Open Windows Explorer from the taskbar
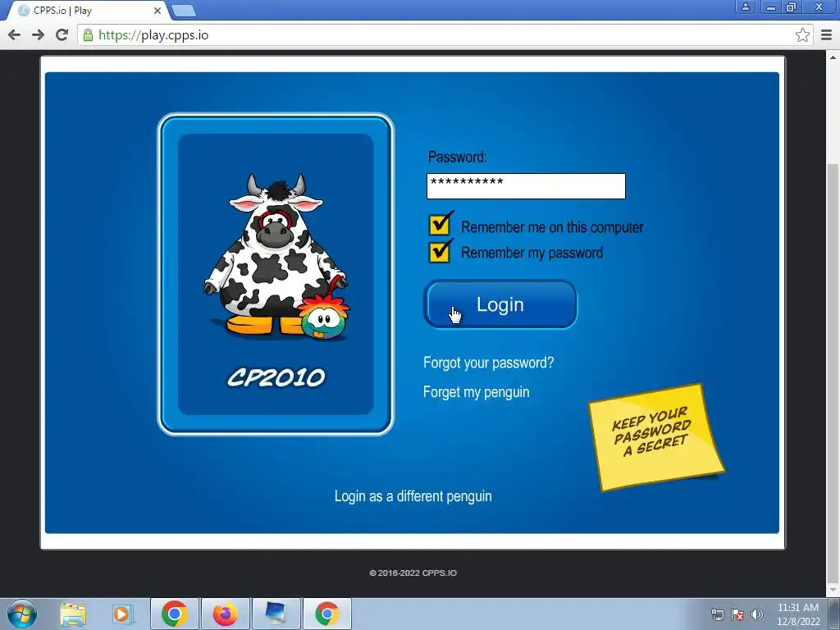The width and height of the screenshot is (840, 630). [x=73, y=614]
